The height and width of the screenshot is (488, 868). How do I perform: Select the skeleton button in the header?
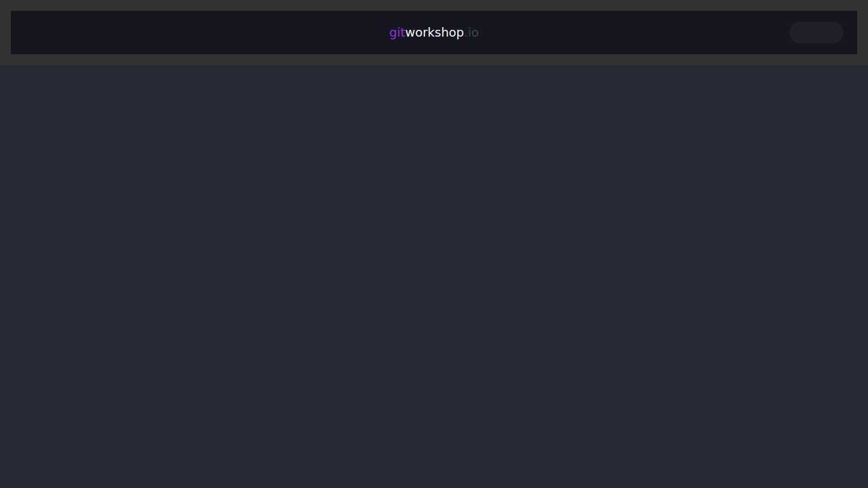(816, 33)
